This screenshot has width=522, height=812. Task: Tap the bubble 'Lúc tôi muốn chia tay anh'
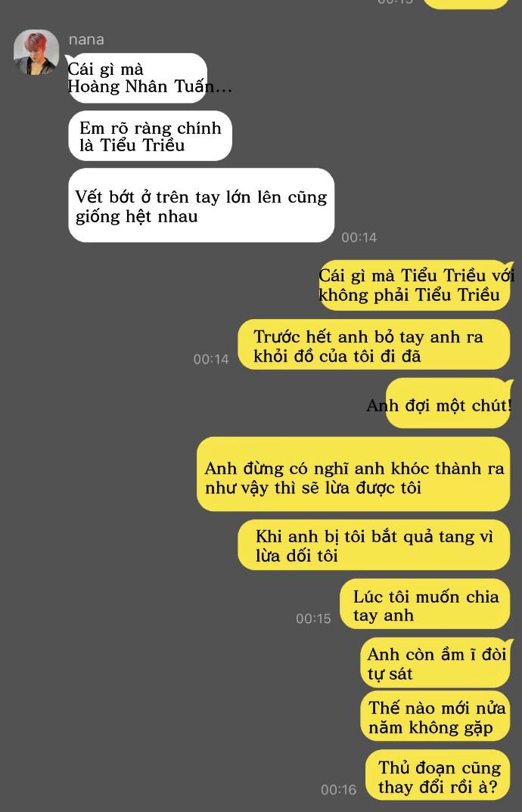click(425, 604)
